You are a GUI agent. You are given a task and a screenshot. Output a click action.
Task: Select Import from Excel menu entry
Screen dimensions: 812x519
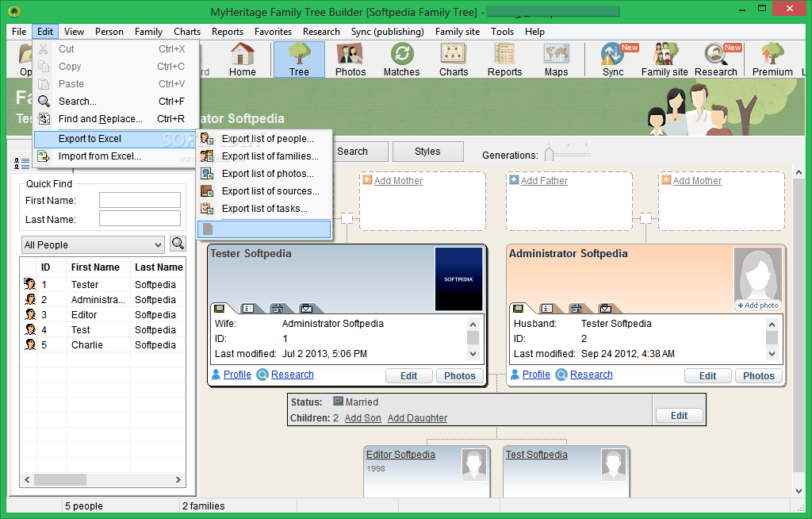click(x=114, y=156)
